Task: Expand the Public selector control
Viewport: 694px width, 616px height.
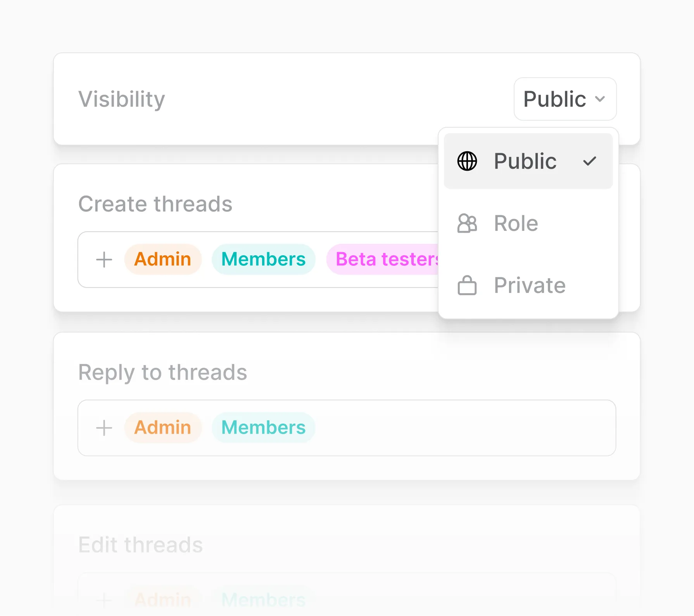Action: (x=565, y=99)
